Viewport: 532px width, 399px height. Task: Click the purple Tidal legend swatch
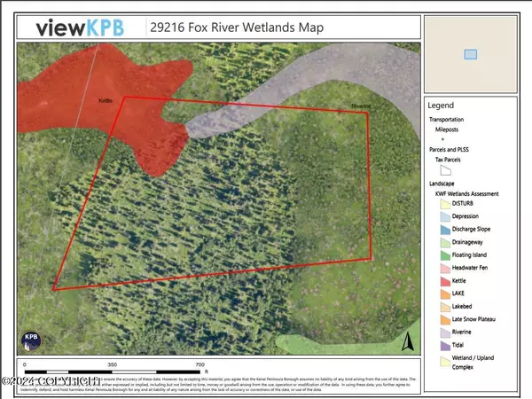click(443, 344)
